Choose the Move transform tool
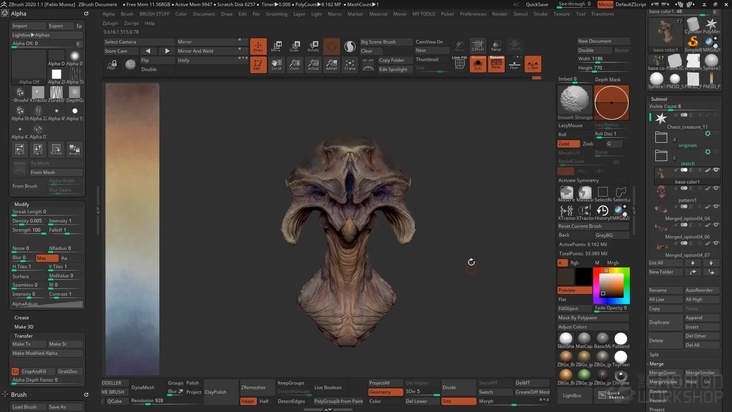This screenshot has height=412, width=732. point(277,46)
